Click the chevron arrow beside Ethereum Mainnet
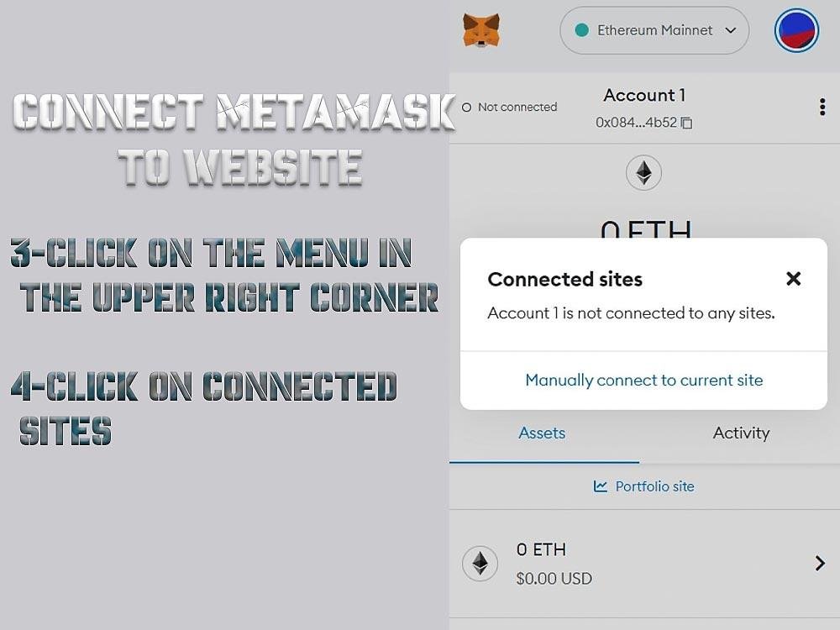Screen dimensions: 840x630 730,30
